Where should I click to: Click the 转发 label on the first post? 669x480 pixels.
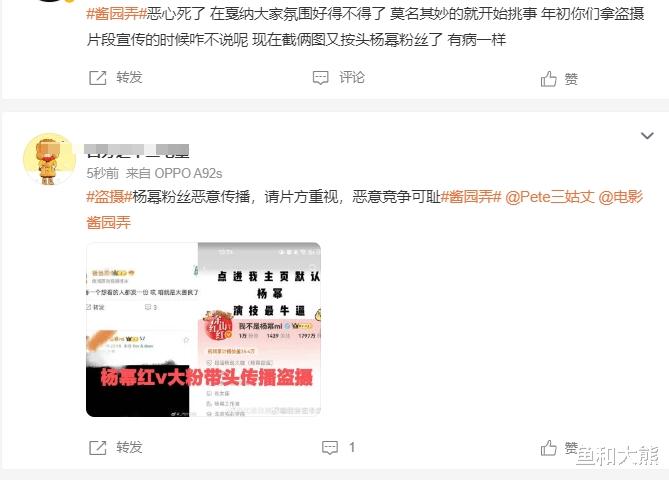129,78
